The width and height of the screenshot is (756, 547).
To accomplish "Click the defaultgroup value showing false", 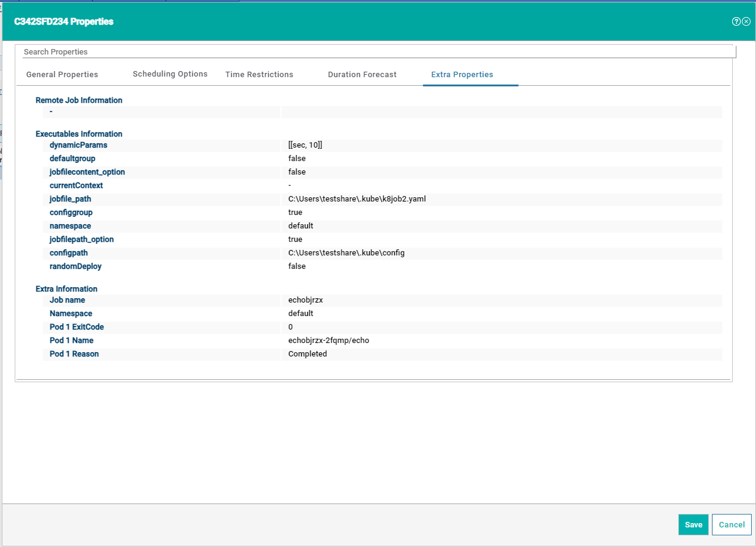I will click(296, 158).
